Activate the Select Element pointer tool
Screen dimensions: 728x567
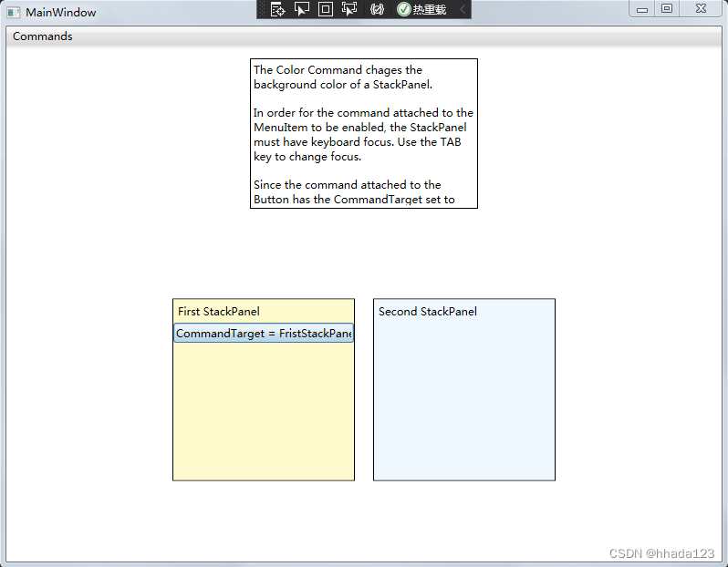pyautogui.click(x=301, y=9)
